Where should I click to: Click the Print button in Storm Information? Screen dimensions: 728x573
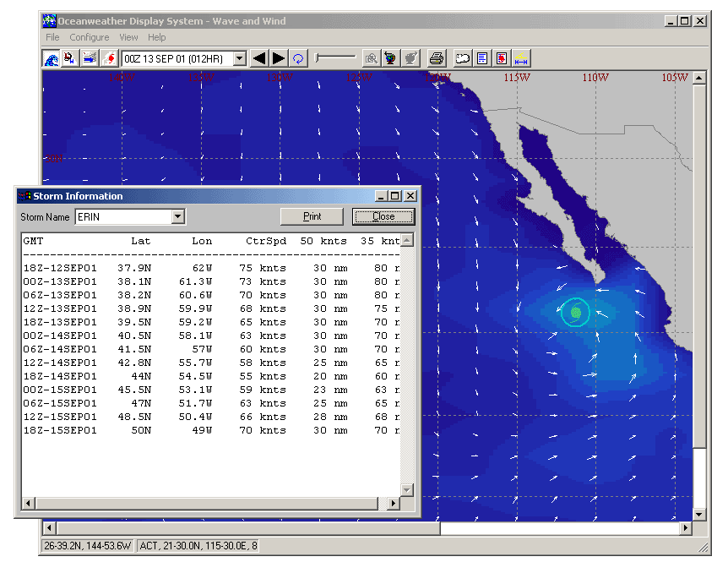point(312,216)
